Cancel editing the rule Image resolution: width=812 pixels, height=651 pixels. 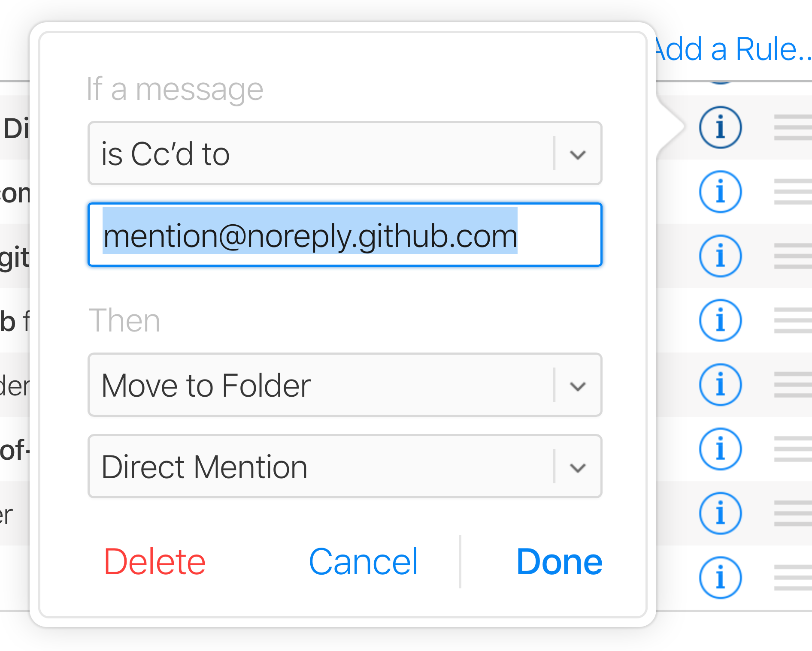point(363,562)
